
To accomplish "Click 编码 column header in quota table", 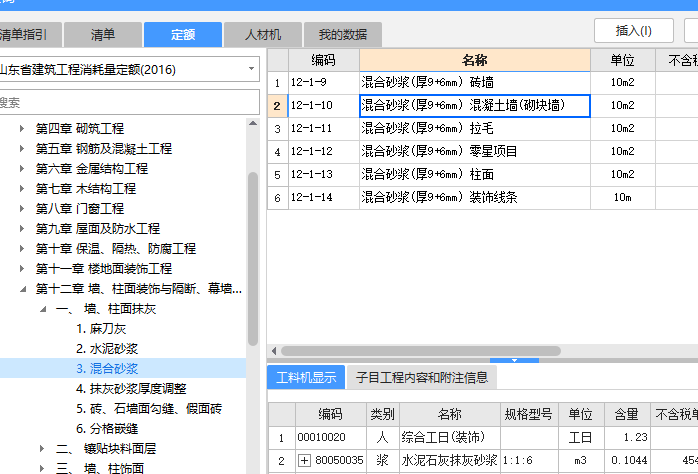I will pyautogui.click(x=324, y=60).
